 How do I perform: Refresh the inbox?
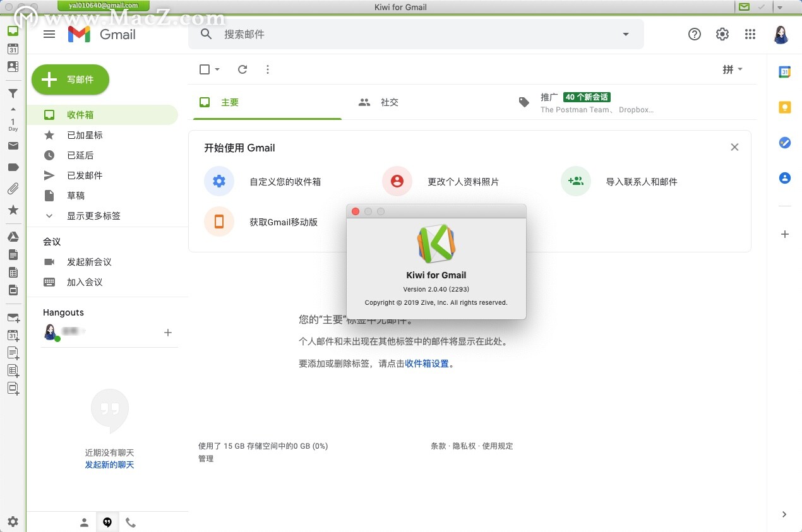pos(242,69)
